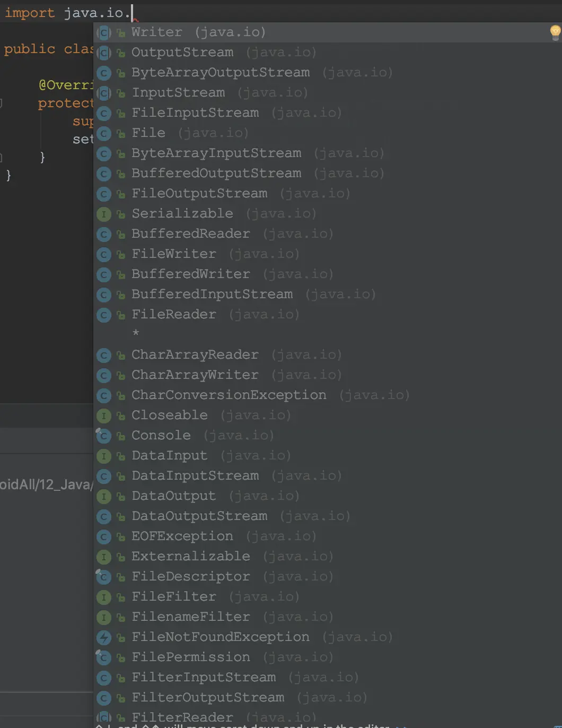Click the interface icon beside FileFilter
562x728 pixels.
tap(104, 597)
